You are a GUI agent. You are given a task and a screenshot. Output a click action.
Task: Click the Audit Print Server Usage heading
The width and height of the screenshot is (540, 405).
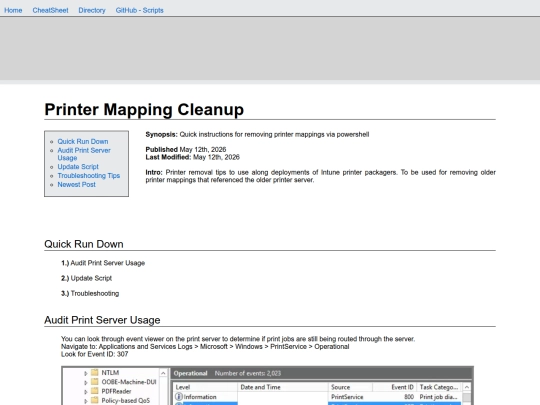(x=102, y=320)
